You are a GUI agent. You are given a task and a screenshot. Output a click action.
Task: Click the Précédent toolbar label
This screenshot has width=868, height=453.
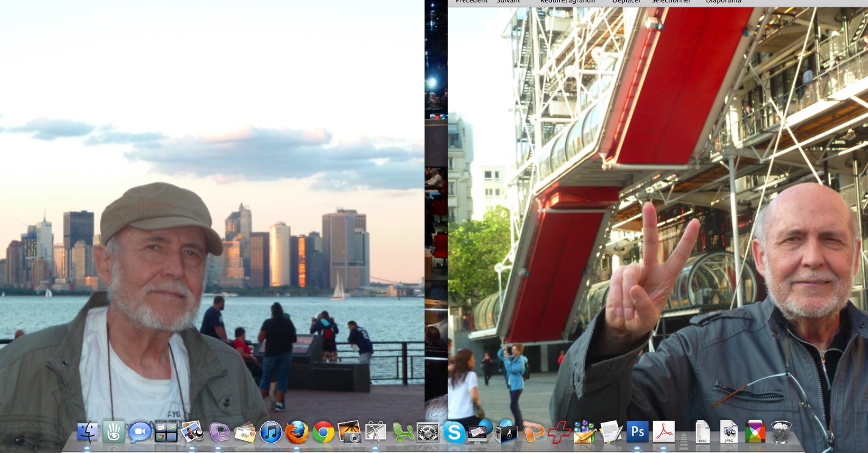(x=471, y=2)
